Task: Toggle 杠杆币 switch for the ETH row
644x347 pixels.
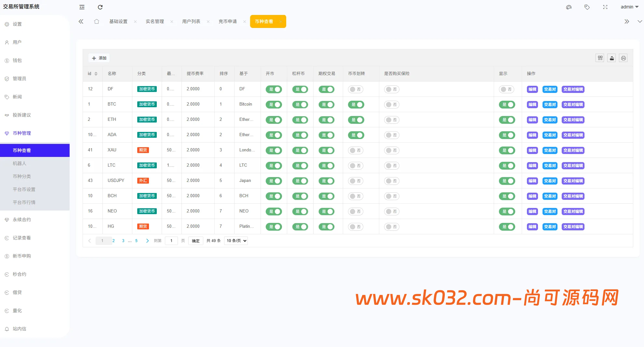Action: tap(300, 120)
